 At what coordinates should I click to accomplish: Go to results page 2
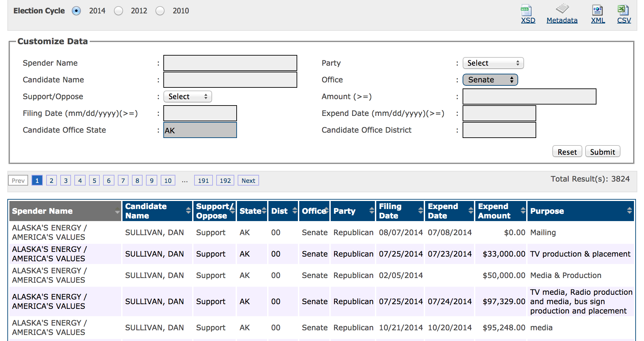point(51,181)
